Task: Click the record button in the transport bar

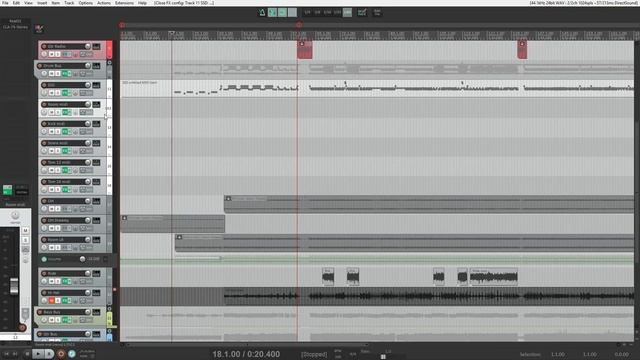Action: pyautogui.click(x=61, y=354)
